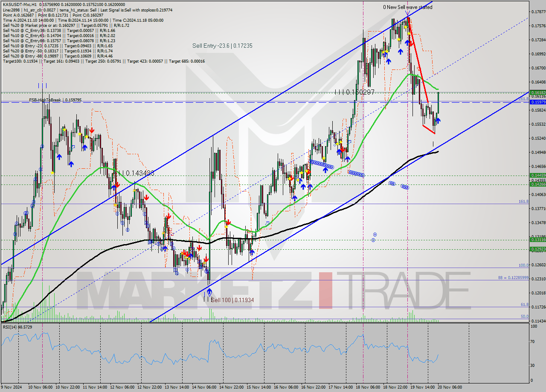Click the 161.8 Fibonacci level label
The height and width of the screenshot is (392, 546).
click(524, 202)
